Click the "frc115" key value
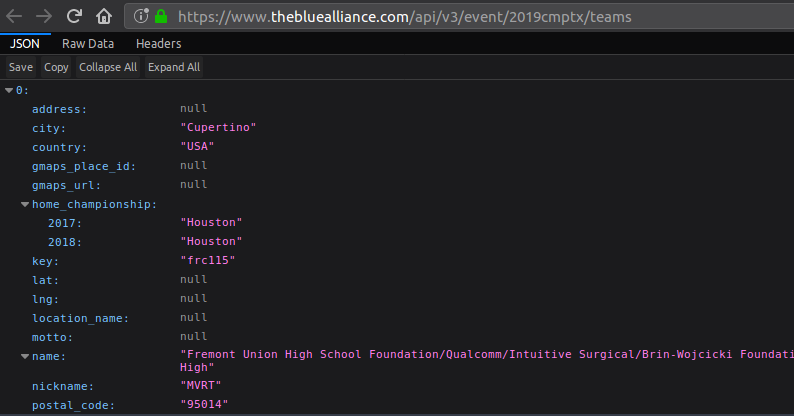794x416 pixels. [207, 261]
